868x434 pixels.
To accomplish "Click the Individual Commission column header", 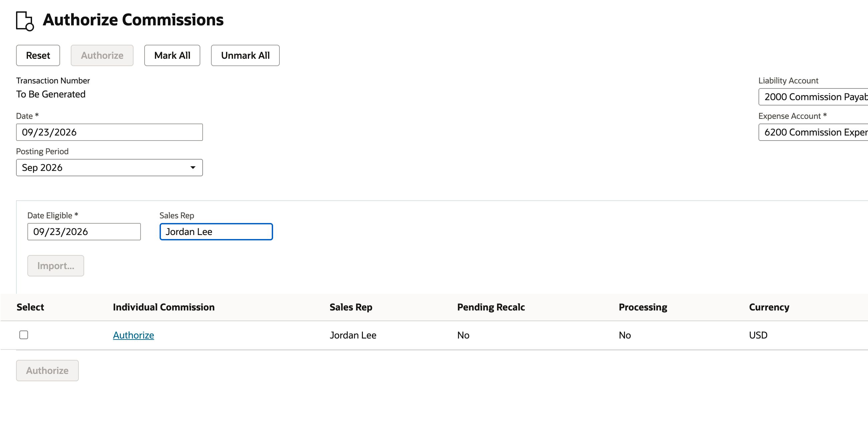I will 164,307.
